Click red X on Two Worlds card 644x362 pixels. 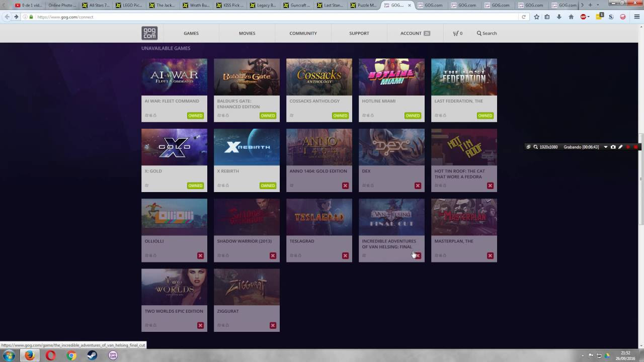pos(200,325)
